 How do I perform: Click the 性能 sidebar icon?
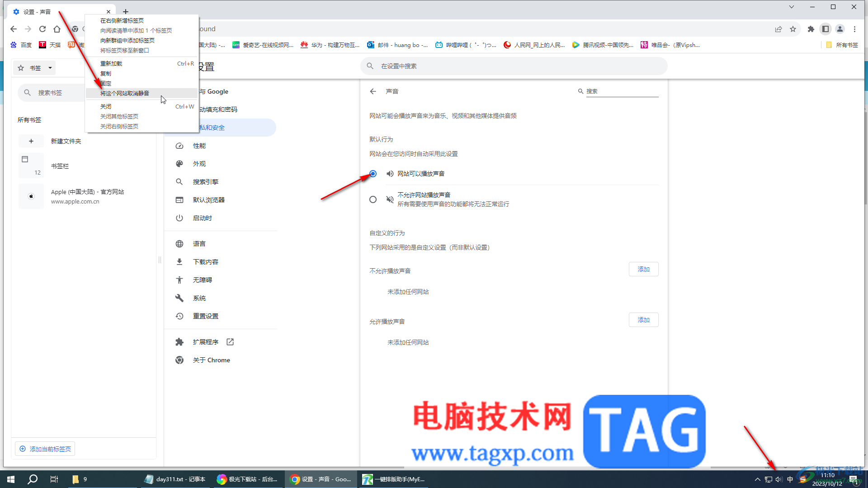coord(179,146)
